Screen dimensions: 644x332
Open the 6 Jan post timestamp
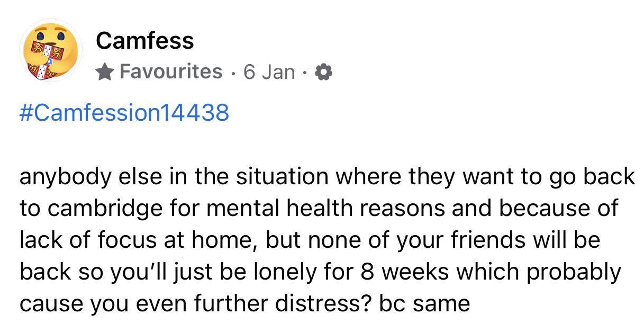pos(269,71)
